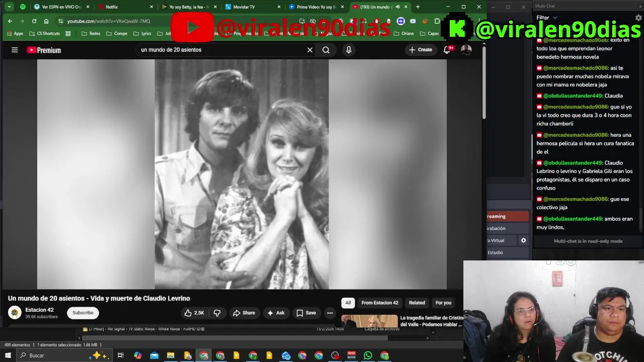The width and height of the screenshot is (644, 362).
Task: Click Apps bookmark shortcut
Action: coord(15,34)
